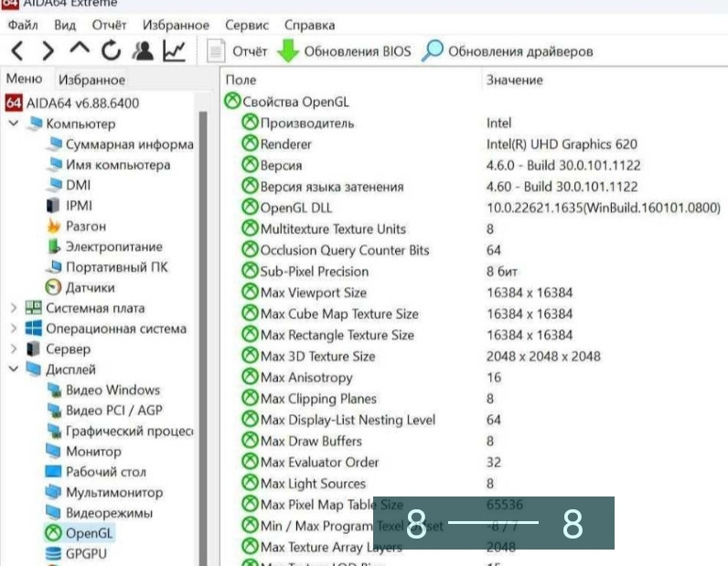Open the user profile toolbar icon

[143, 51]
